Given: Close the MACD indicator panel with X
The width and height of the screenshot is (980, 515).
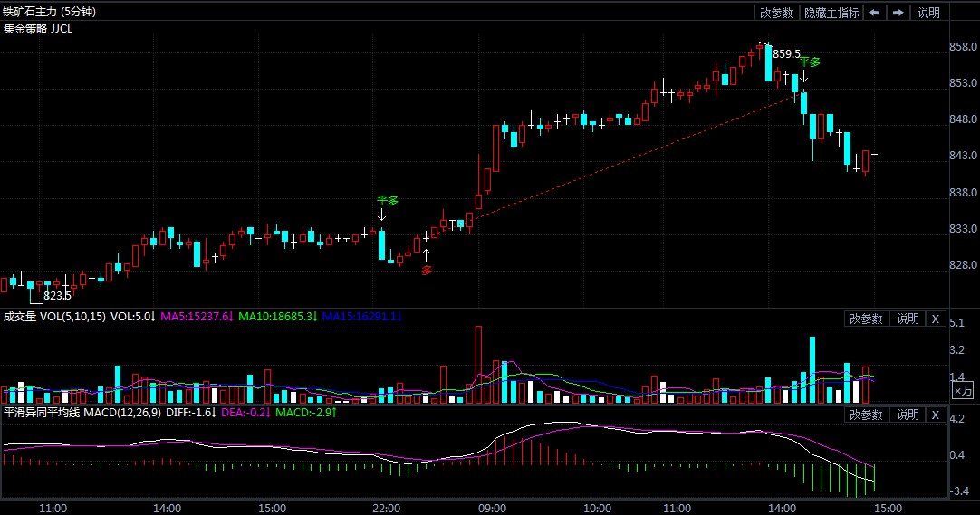Looking at the screenshot, I should click(935, 415).
